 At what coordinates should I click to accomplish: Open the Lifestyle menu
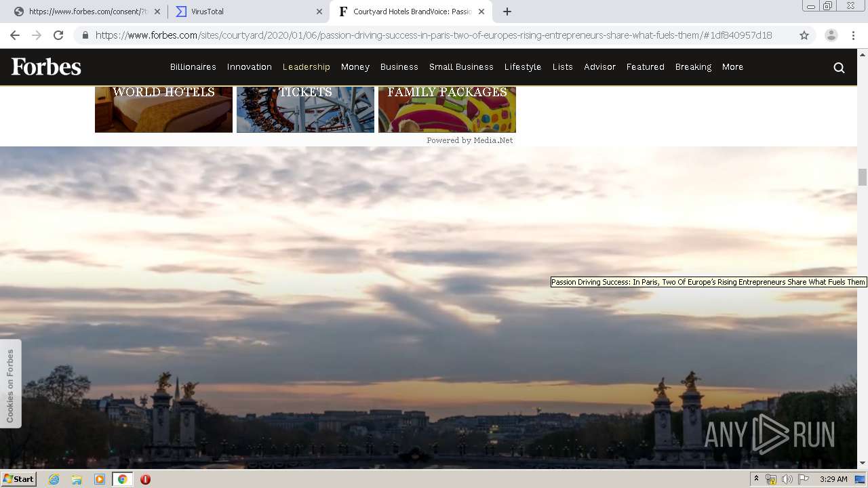[523, 67]
